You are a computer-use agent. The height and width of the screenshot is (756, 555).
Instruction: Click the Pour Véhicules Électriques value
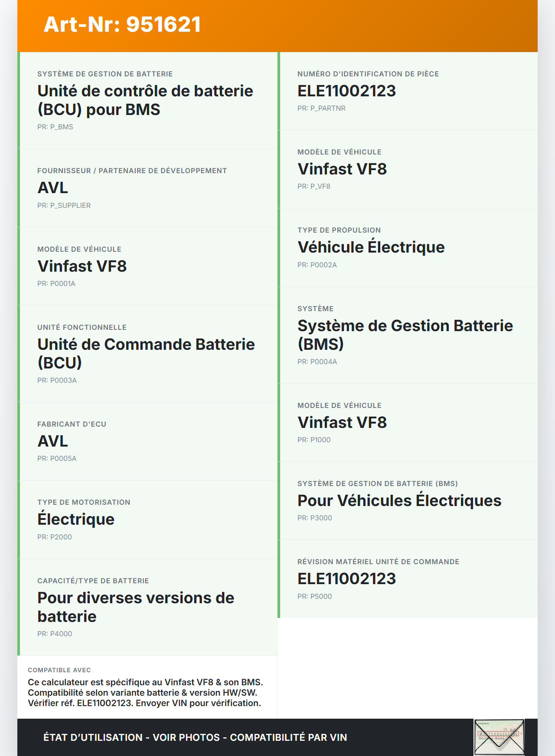[x=399, y=500]
